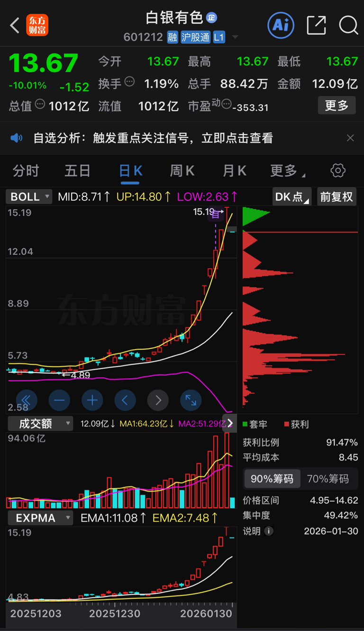The image size is (364, 631).
Task: Switch to 分时 tab
Action: (x=26, y=171)
